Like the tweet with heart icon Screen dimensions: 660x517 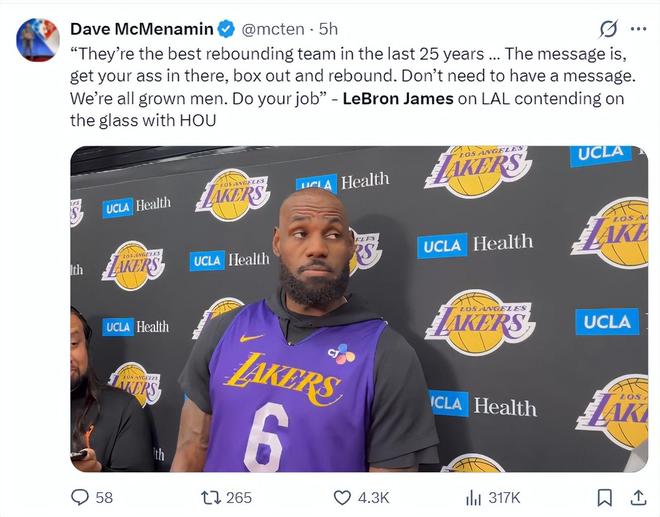(342, 497)
